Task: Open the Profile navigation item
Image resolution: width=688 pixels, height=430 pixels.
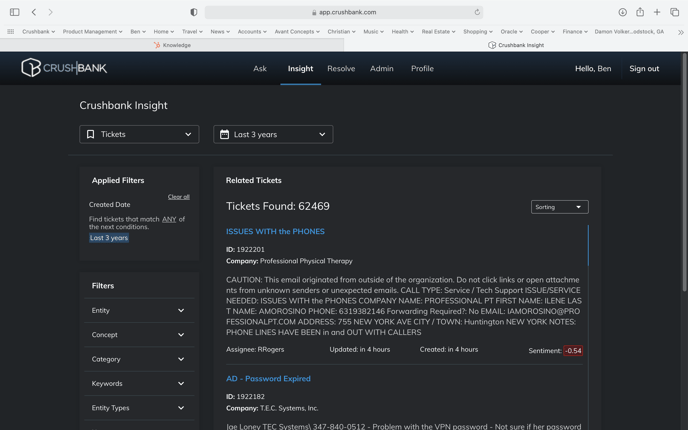Action: click(423, 68)
